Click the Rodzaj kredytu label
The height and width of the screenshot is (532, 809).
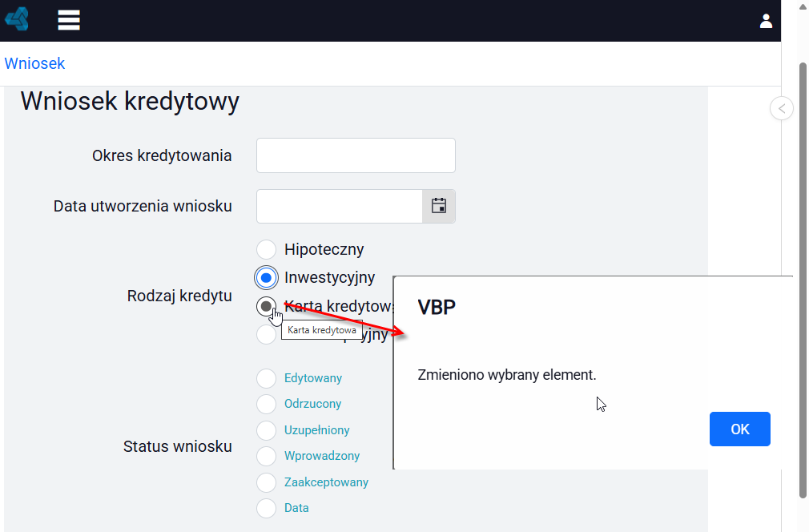(x=179, y=296)
